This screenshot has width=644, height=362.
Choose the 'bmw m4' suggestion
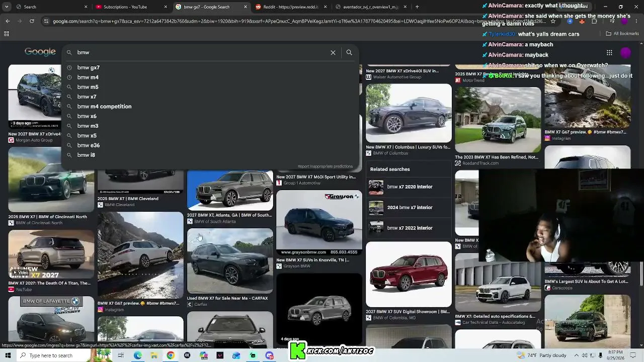(210, 77)
